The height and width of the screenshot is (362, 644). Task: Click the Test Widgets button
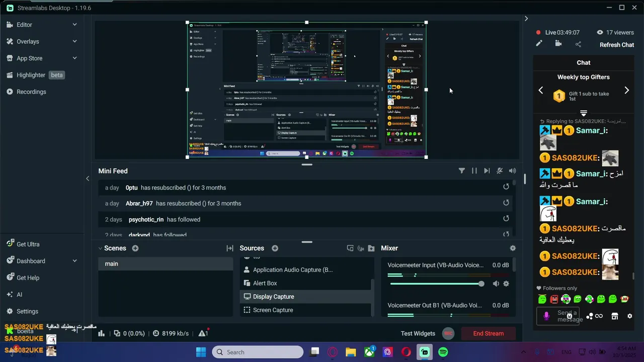click(418, 333)
